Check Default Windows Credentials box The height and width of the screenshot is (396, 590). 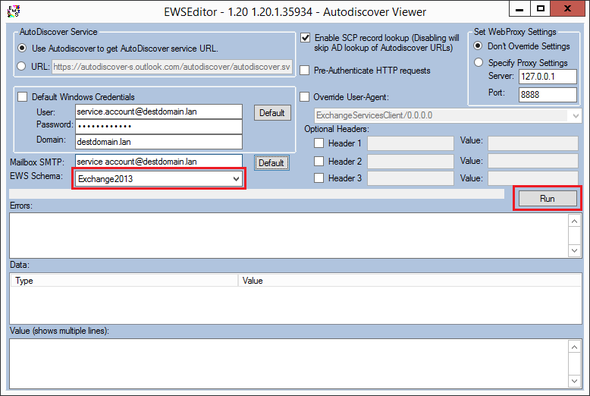tap(22, 97)
